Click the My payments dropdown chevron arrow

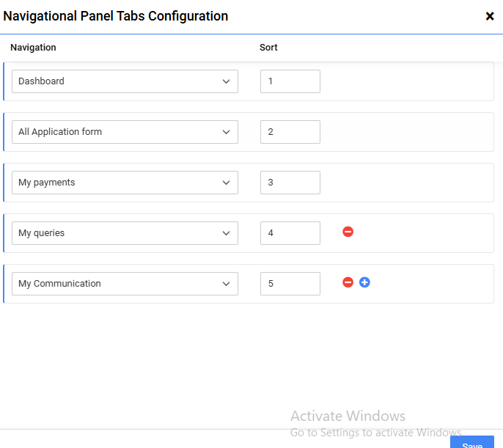pyautogui.click(x=226, y=183)
